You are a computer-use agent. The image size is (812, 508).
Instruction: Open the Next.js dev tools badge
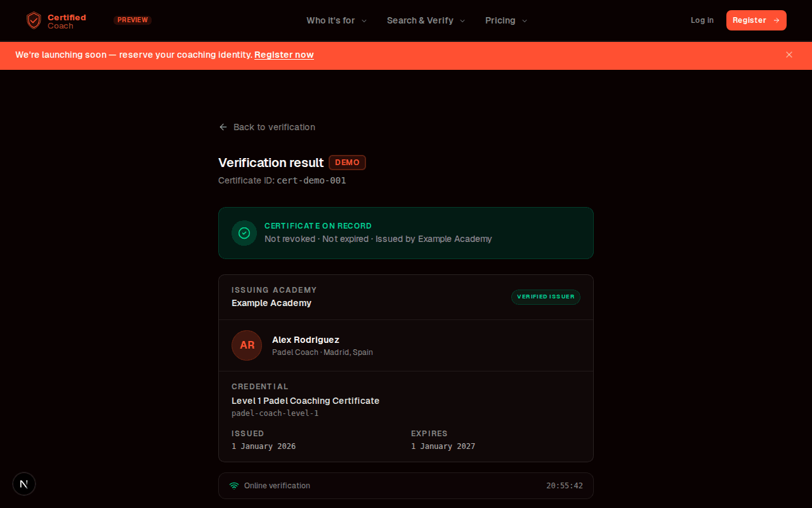(x=23, y=483)
